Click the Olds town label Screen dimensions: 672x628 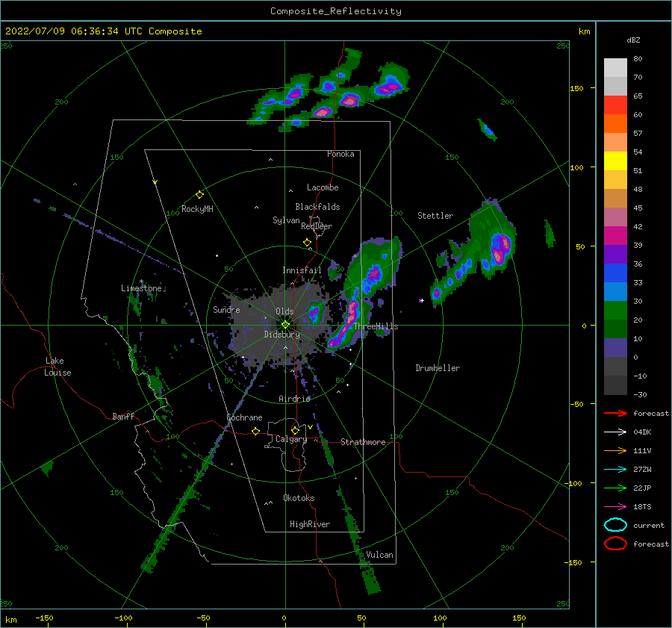click(284, 311)
